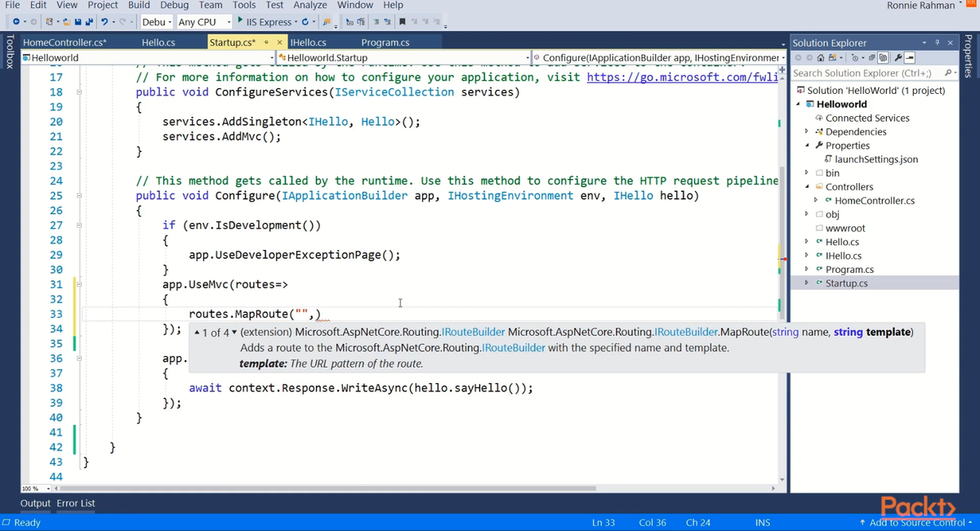This screenshot has height=531, width=980.
Task: Pin the Solution Explorer panel
Action: (938, 42)
